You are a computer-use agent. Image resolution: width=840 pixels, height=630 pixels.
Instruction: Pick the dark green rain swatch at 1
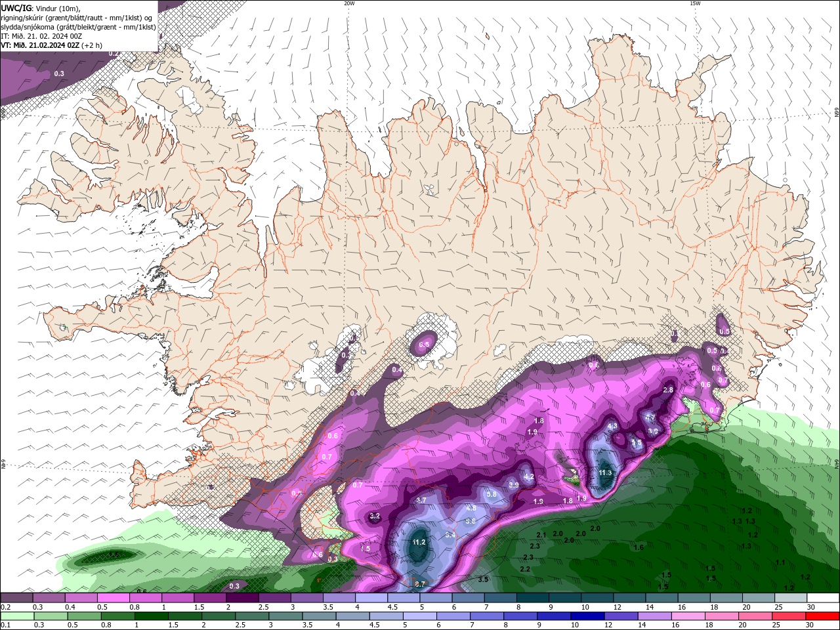click(x=151, y=616)
